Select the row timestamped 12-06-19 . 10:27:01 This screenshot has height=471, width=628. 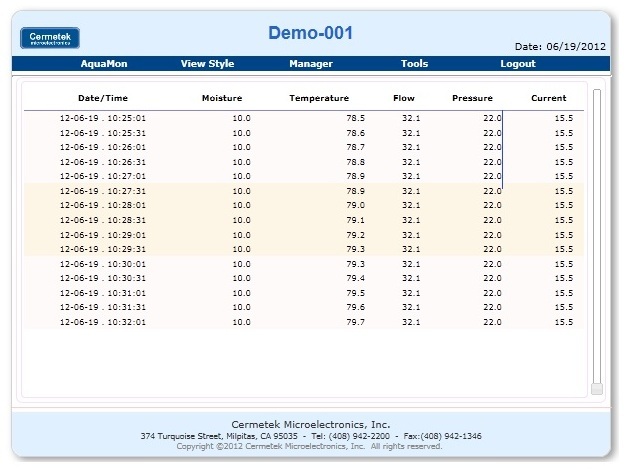pyautogui.click(x=304, y=177)
